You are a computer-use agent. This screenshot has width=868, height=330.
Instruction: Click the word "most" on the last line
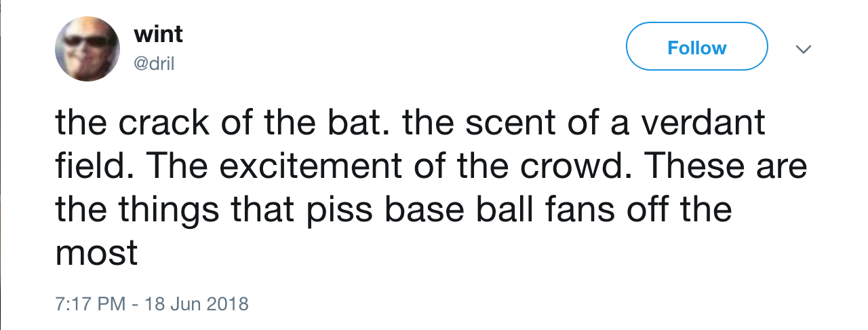click(x=96, y=253)
